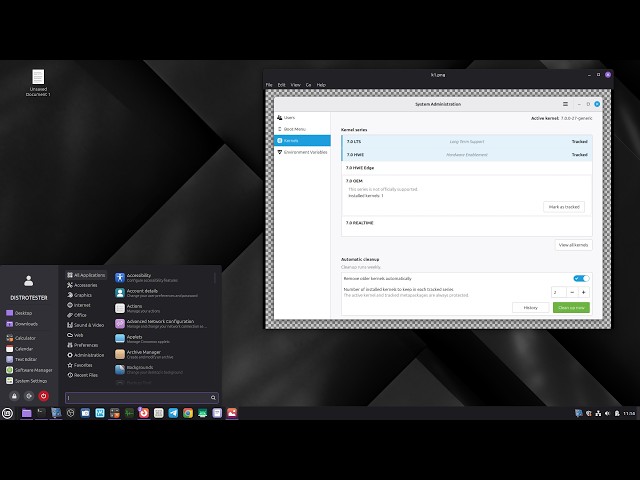The width and height of the screenshot is (640, 480).
Task: Launch Account details from the application list
Action: pyautogui.click(x=162, y=293)
